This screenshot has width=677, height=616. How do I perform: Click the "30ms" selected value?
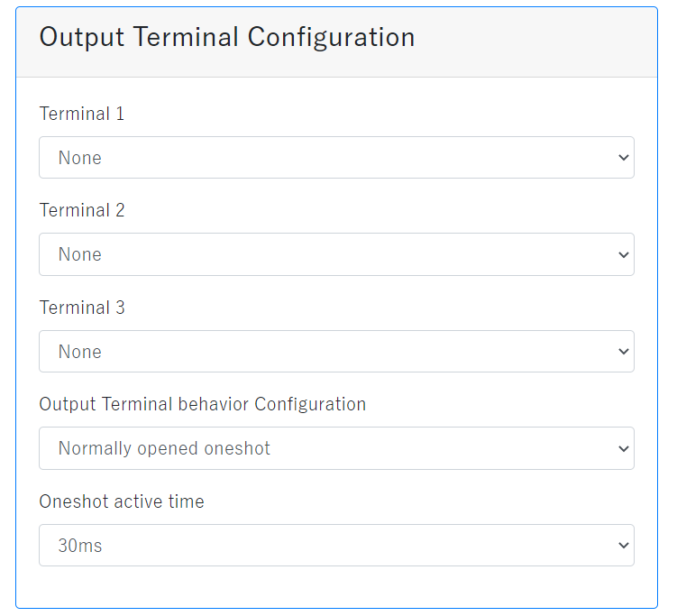[80, 546]
